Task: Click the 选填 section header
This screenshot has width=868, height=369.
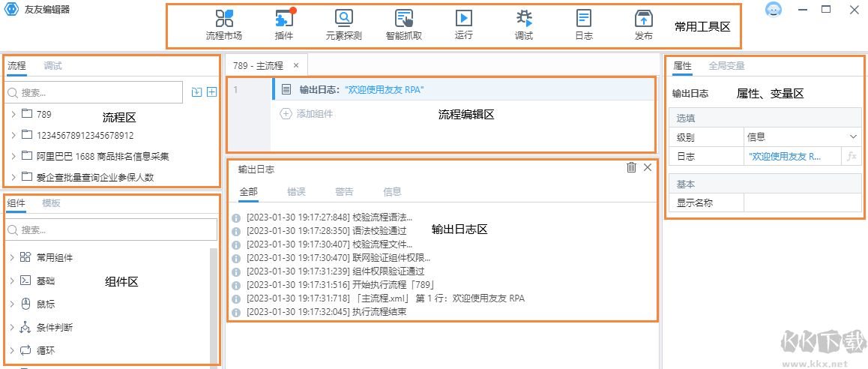Action: 765,118
